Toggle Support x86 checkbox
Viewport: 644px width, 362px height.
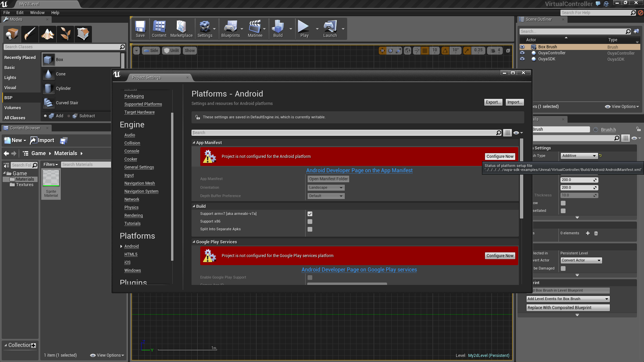[x=310, y=222]
